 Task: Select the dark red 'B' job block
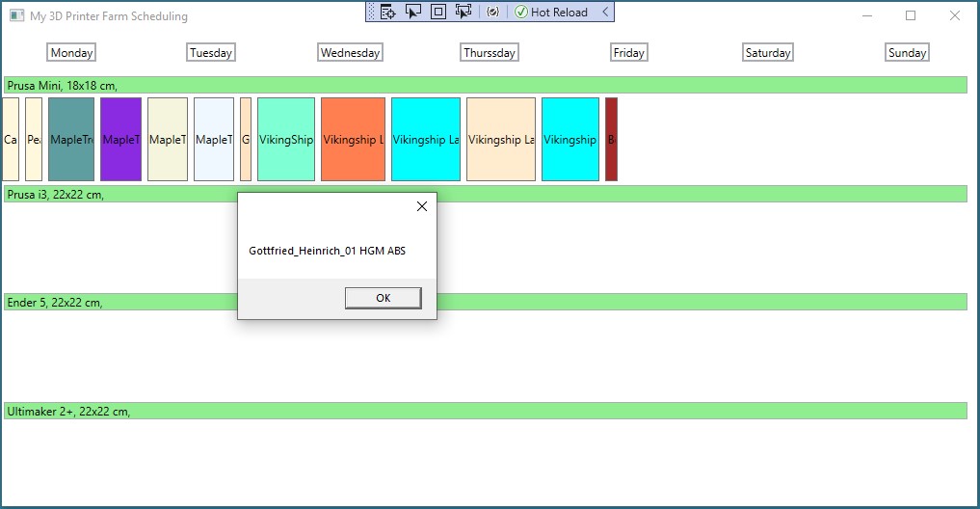point(611,140)
